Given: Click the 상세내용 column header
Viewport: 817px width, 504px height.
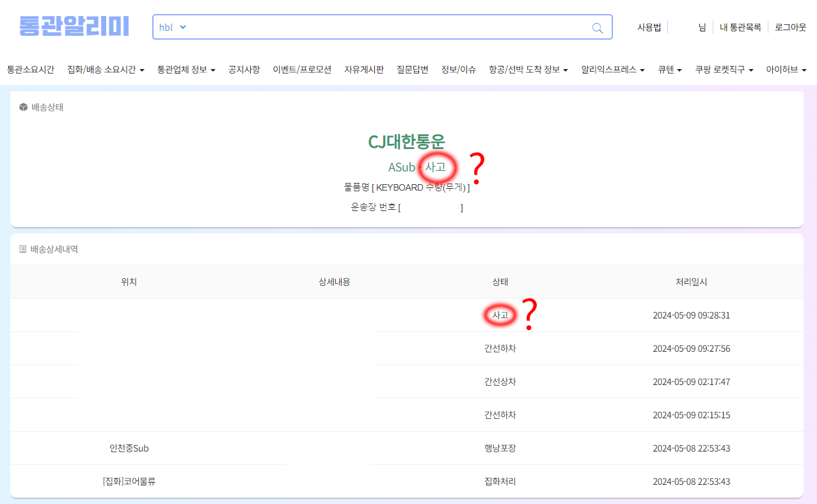Looking at the screenshot, I should tap(334, 282).
